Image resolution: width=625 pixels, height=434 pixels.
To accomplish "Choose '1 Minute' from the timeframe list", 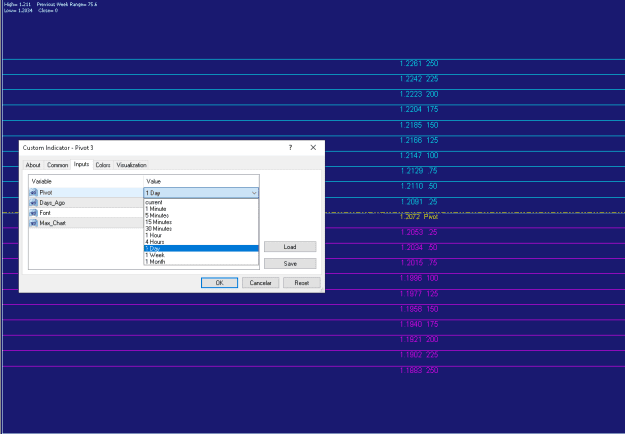I will (201, 209).
